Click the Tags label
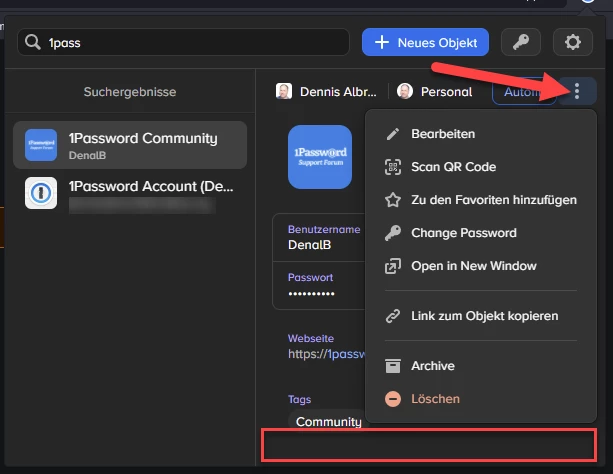 299,399
